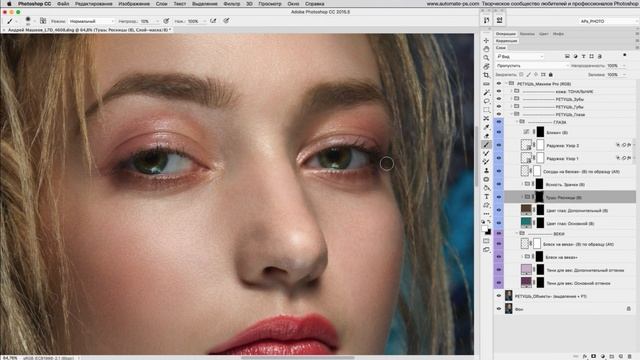Hide the Блеск на веках+ group
This screenshot has height=360, width=640.
pos(499,257)
